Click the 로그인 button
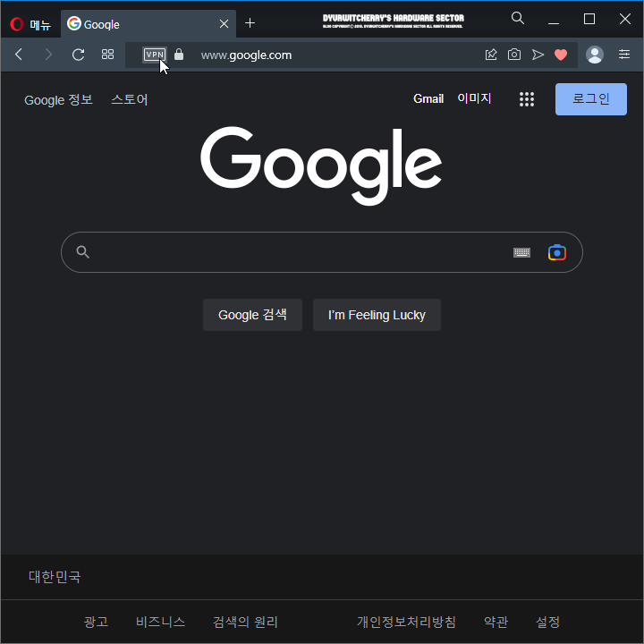 pyautogui.click(x=590, y=99)
